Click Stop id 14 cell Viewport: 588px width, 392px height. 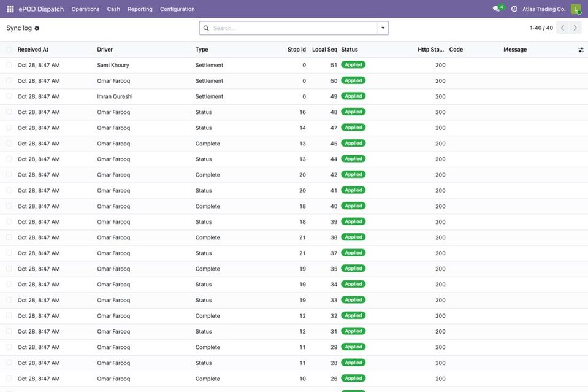(x=303, y=128)
